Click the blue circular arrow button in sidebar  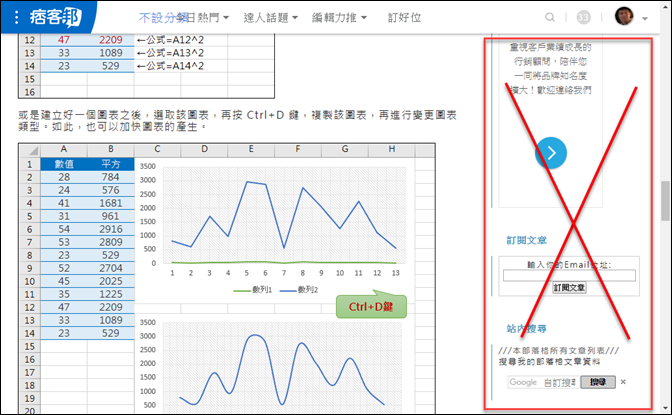click(x=551, y=153)
